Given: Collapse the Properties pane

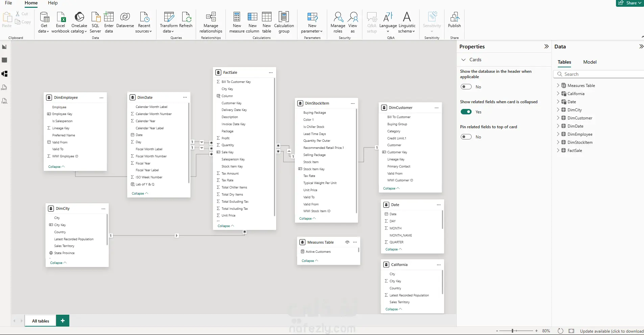Looking at the screenshot, I should click(546, 46).
